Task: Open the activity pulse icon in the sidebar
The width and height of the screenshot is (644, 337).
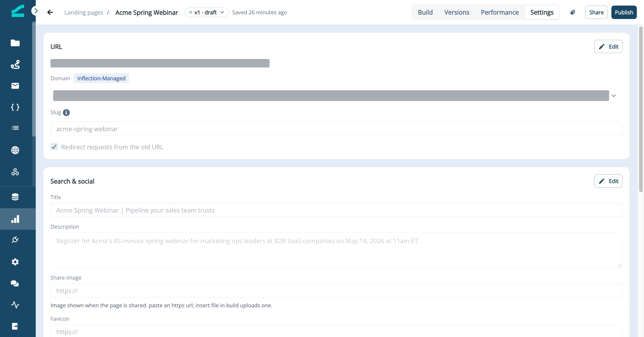Action: 15,305
